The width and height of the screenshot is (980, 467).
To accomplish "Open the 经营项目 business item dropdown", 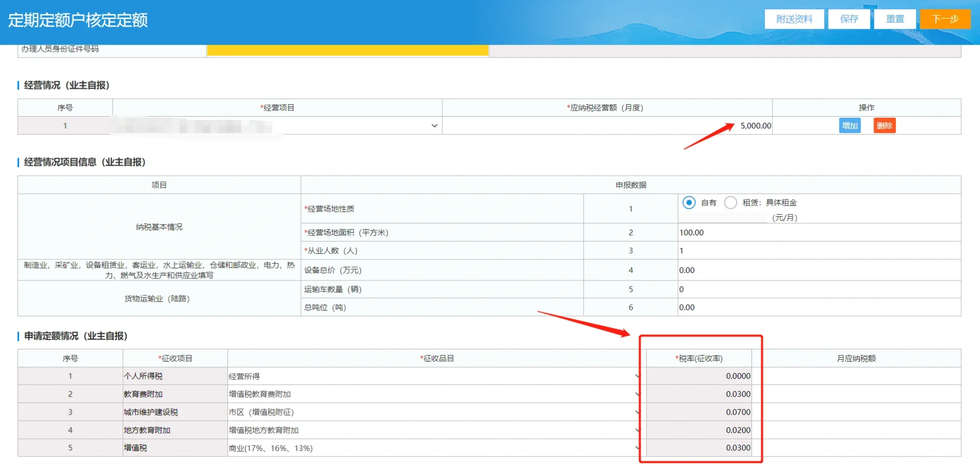I will click(434, 125).
